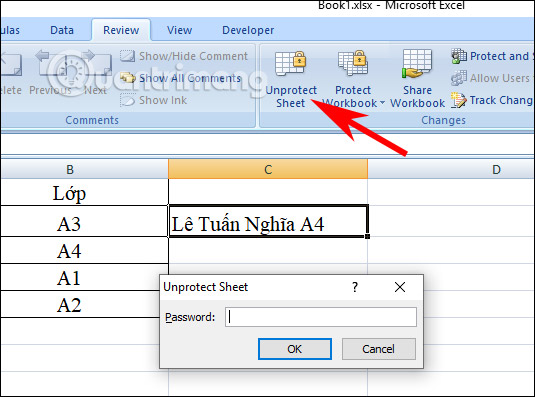Click the Show All Comments icon
This screenshot has width=535, height=397.
[x=128, y=78]
